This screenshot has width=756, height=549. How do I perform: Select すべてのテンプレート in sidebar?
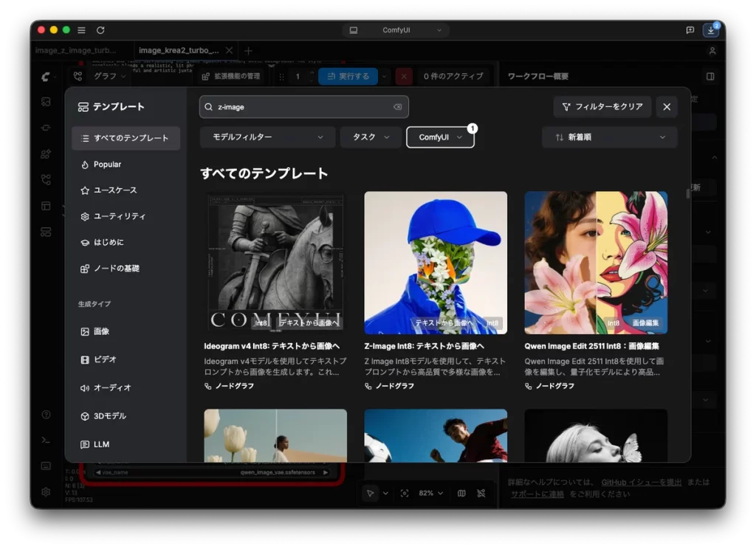pyautogui.click(x=126, y=138)
